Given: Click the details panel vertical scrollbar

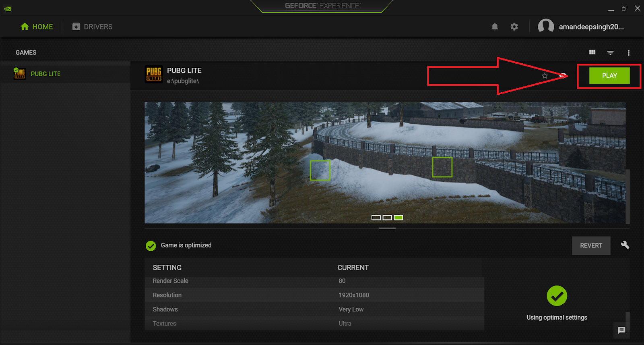Looking at the screenshot, I should point(627,196).
